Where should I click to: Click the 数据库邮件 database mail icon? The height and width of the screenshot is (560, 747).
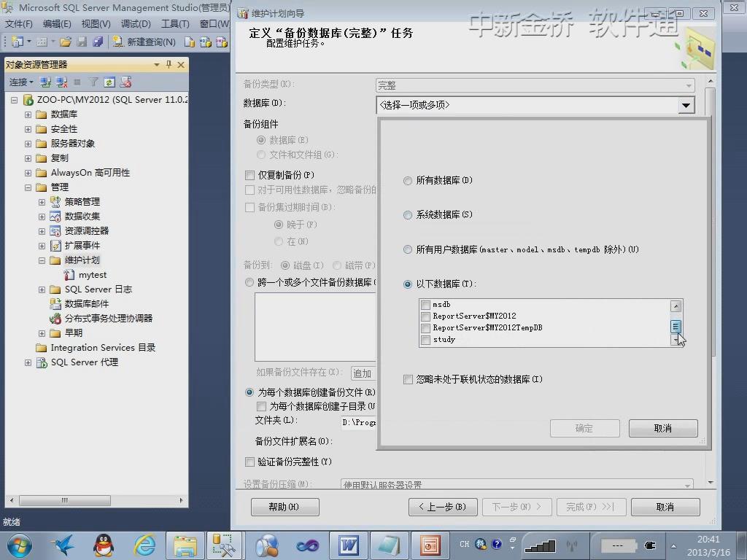(55, 304)
